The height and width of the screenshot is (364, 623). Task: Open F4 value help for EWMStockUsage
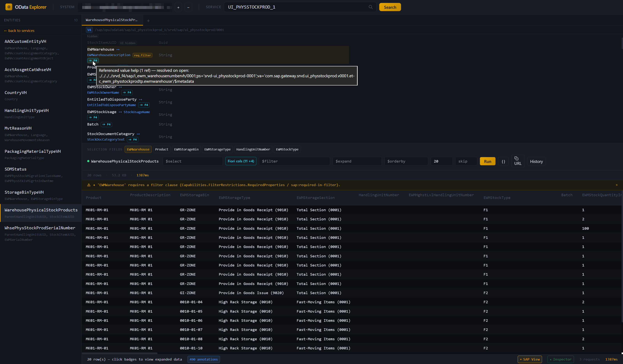(x=93, y=117)
